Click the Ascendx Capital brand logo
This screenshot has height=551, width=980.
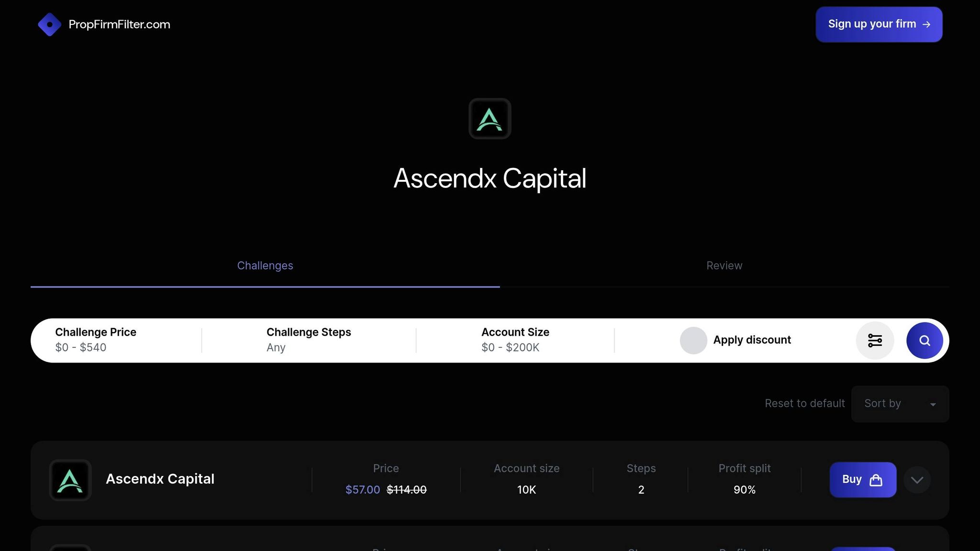click(x=490, y=118)
